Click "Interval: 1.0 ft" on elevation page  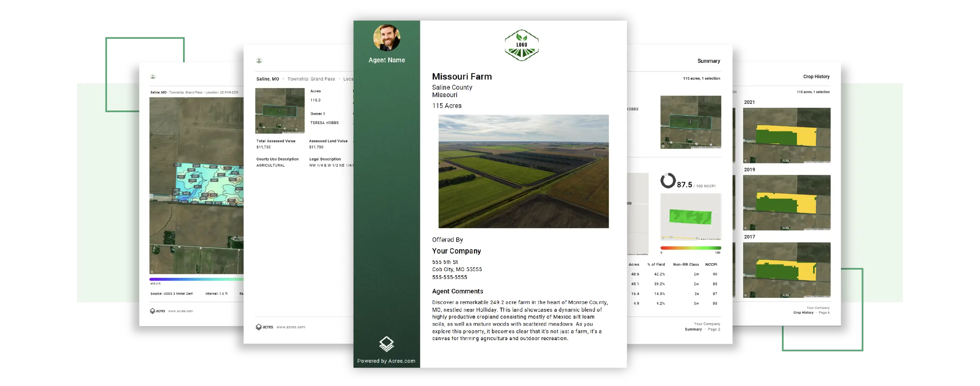(x=216, y=294)
